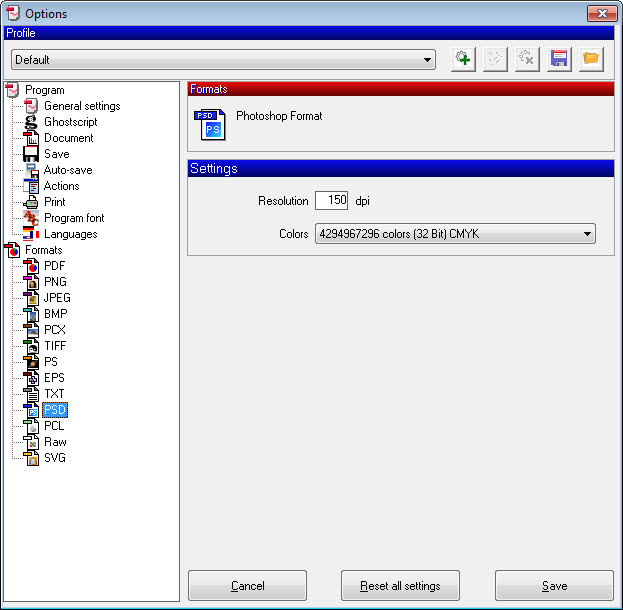Image resolution: width=623 pixels, height=610 pixels.
Task: Click the delete profile icon
Action: (527, 60)
